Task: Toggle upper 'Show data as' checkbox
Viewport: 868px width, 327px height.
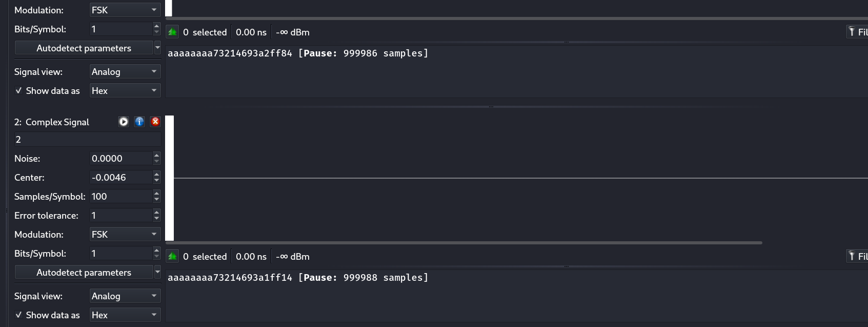Action: click(18, 90)
